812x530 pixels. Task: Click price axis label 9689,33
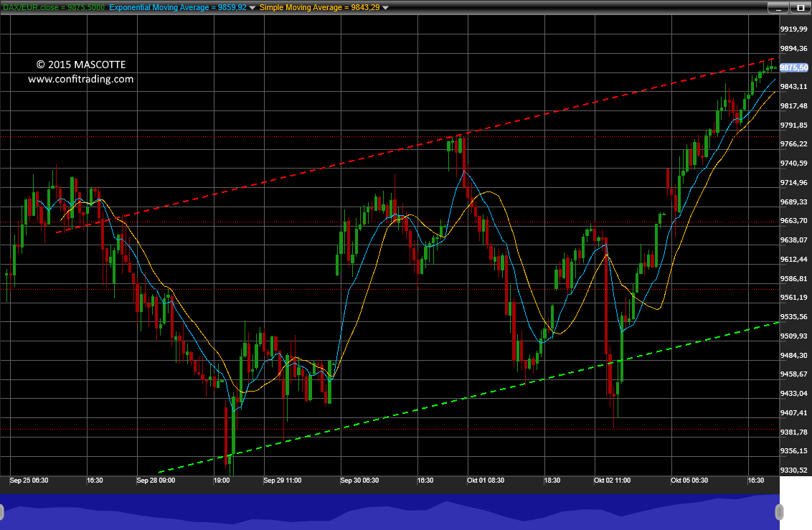[x=794, y=202]
